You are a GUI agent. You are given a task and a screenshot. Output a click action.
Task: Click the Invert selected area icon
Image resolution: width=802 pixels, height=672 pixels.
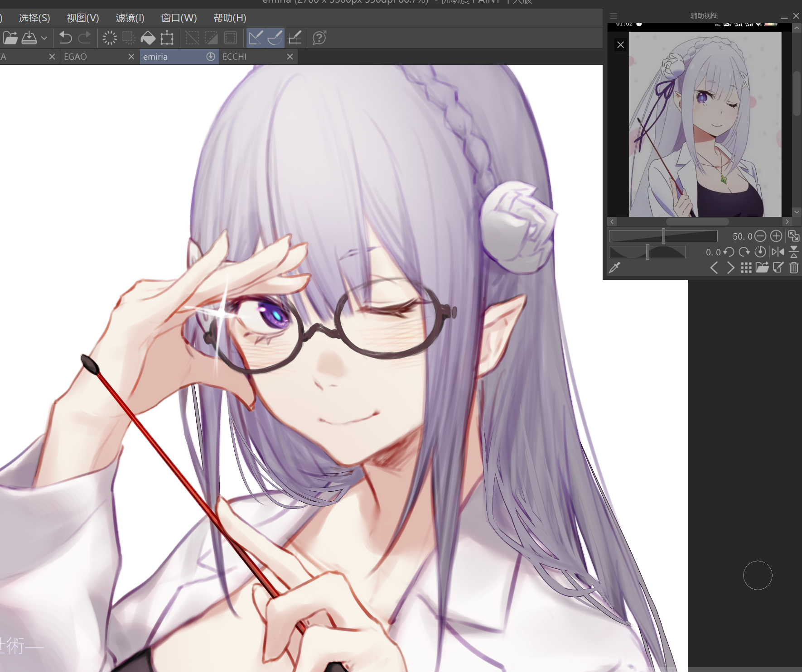(x=211, y=38)
